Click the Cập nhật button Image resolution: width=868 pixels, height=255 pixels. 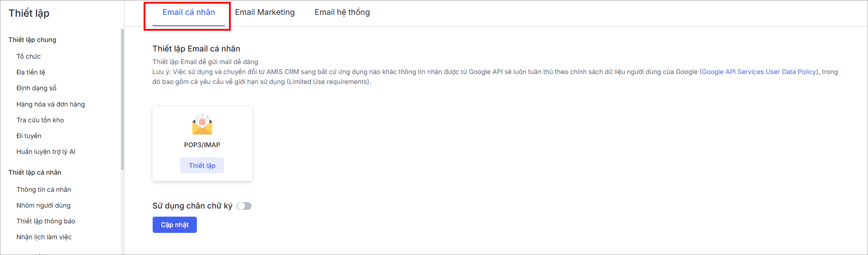(x=174, y=225)
